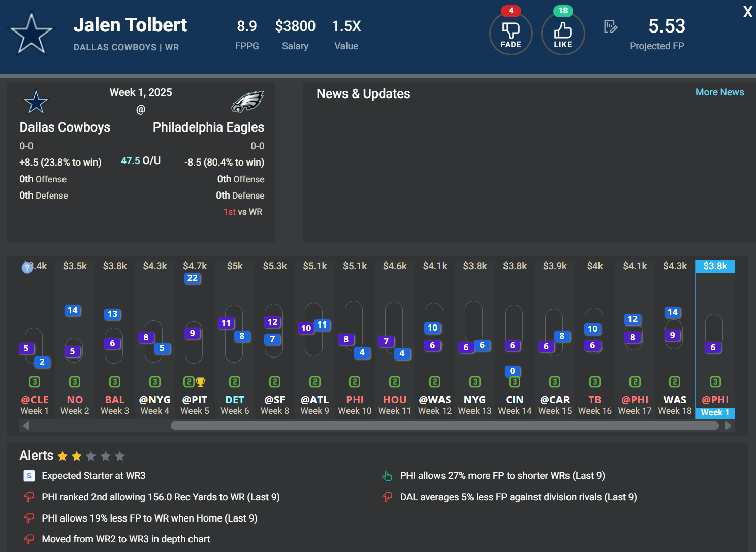Click the 12 point marker in Week 17
Image resolution: width=756 pixels, height=552 pixels.
[x=633, y=319]
